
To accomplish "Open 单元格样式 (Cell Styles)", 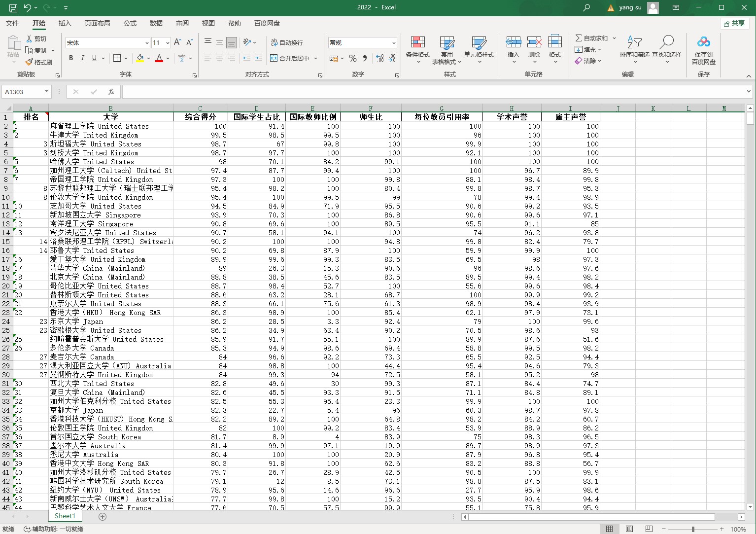I will (x=479, y=50).
